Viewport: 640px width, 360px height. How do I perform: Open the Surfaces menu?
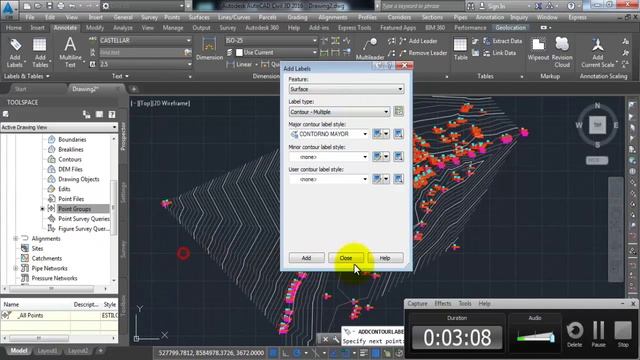point(199,18)
